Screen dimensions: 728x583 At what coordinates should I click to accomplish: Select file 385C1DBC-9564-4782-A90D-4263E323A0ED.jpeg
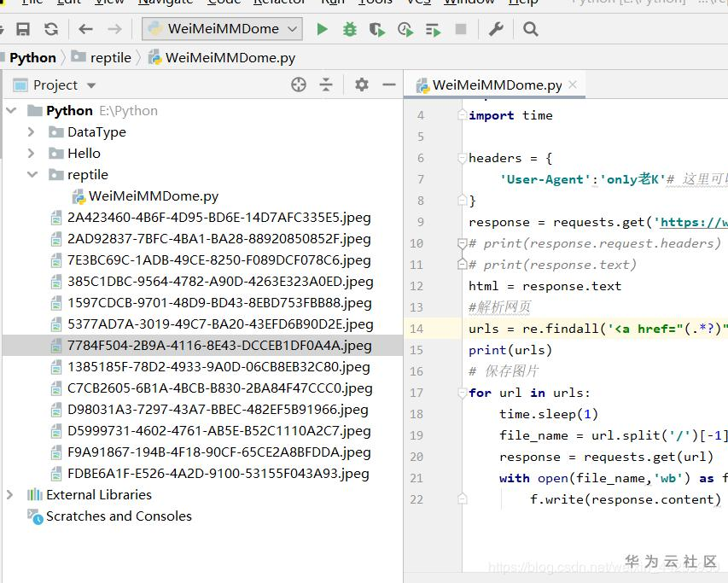coord(220,282)
